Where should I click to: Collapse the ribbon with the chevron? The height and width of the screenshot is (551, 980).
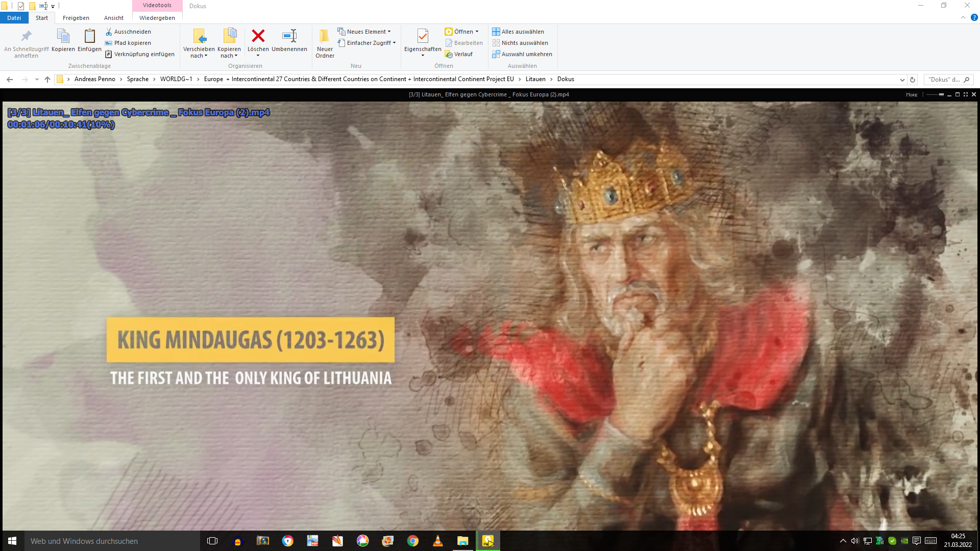tap(963, 17)
